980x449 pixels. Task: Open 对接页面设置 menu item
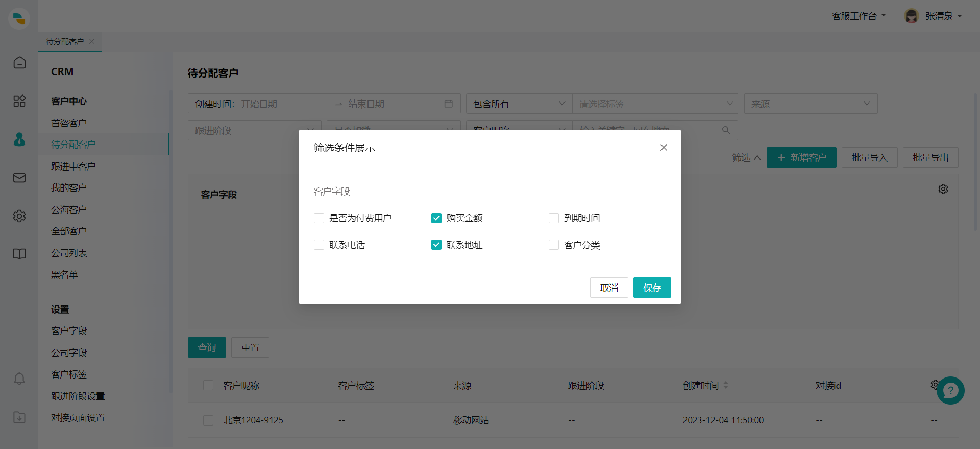(78, 417)
